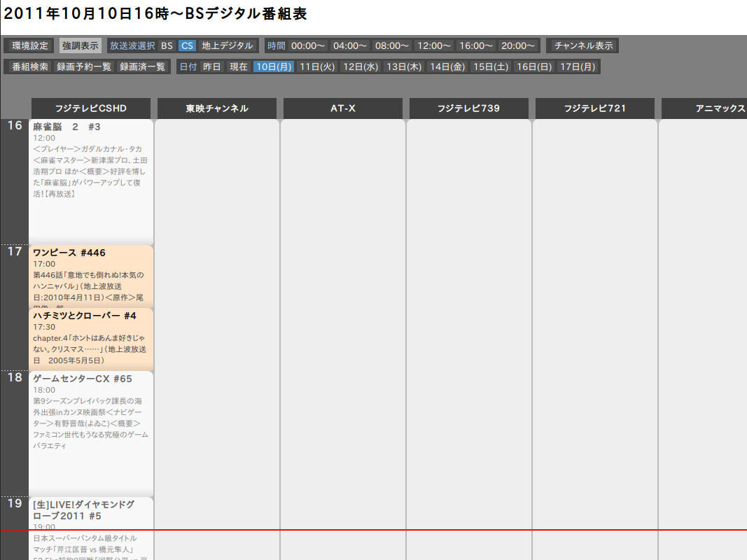Click AT-X channel header
The image size is (747, 560).
click(343, 108)
